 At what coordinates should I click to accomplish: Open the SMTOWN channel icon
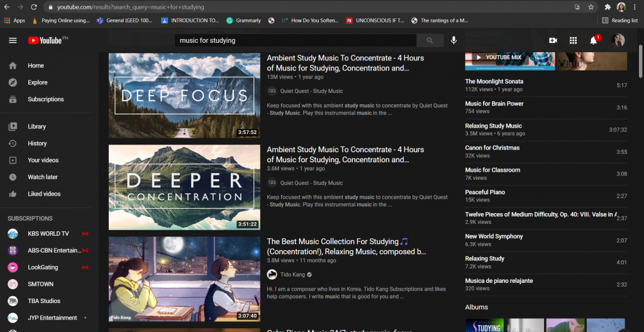click(x=13, y=284)
